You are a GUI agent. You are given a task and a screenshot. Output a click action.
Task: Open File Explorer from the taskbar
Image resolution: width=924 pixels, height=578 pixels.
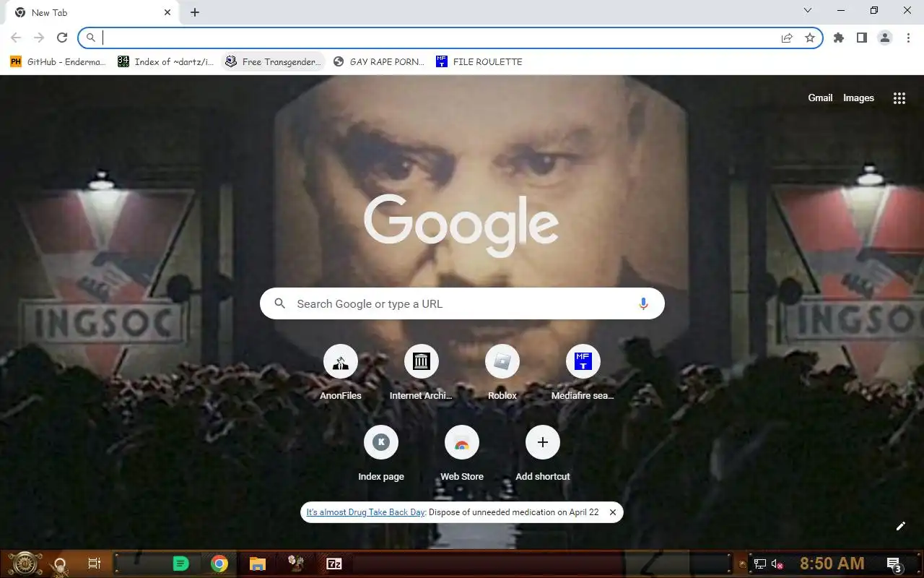click(x=258, y=564)
